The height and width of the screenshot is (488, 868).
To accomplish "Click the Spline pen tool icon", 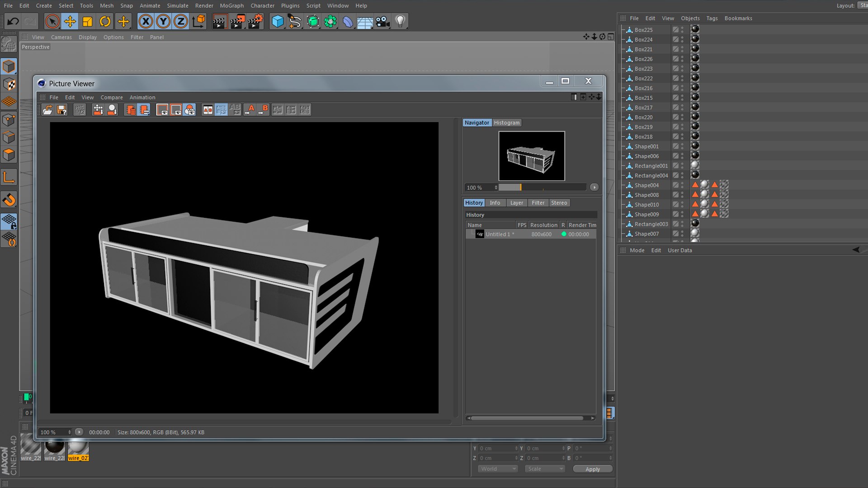I will click(295, 21).
